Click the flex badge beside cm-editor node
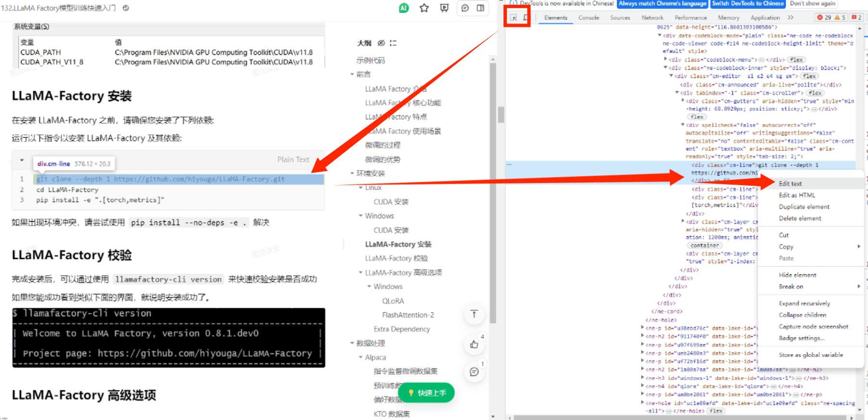 (x=809, y=76)
